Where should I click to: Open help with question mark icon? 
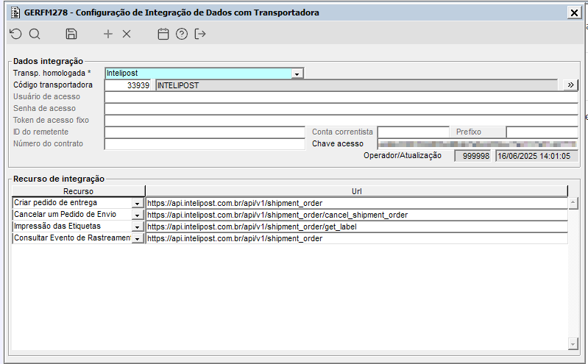(182, 34)
